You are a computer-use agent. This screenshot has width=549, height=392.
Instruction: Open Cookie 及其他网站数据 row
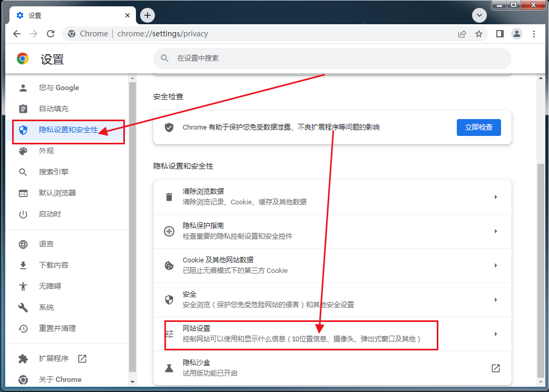[332, 266]
